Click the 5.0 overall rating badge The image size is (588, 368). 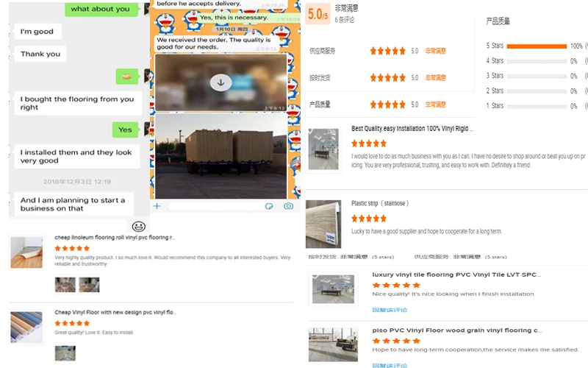coord(318,14)
